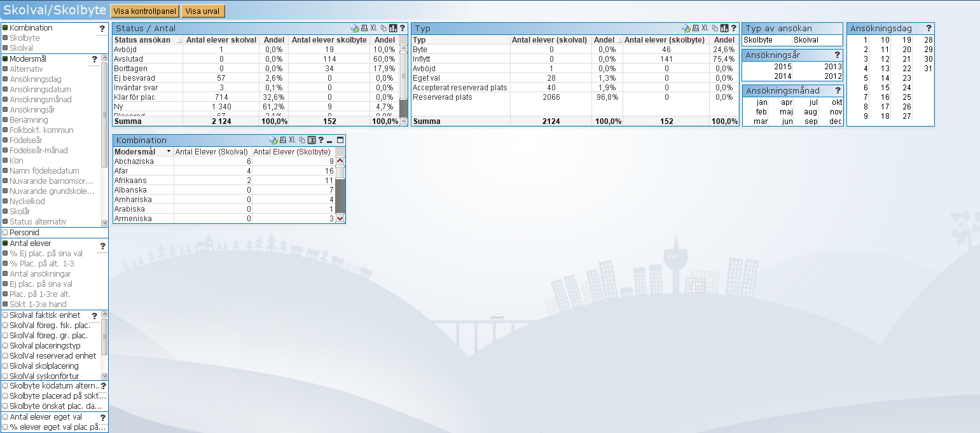
Task: Open help for Ansökningsdag list box
Action: pyautogui.click(x=928, y=28)
